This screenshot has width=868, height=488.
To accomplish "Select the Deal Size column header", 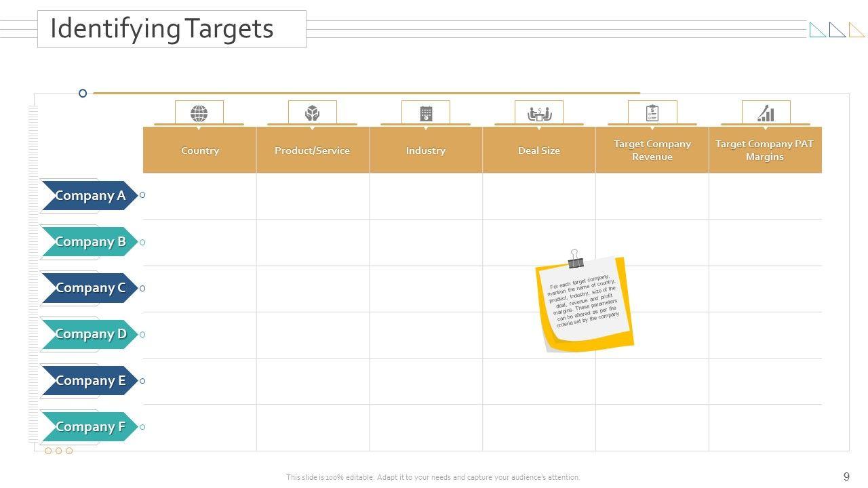I will (x=539, y=150).
